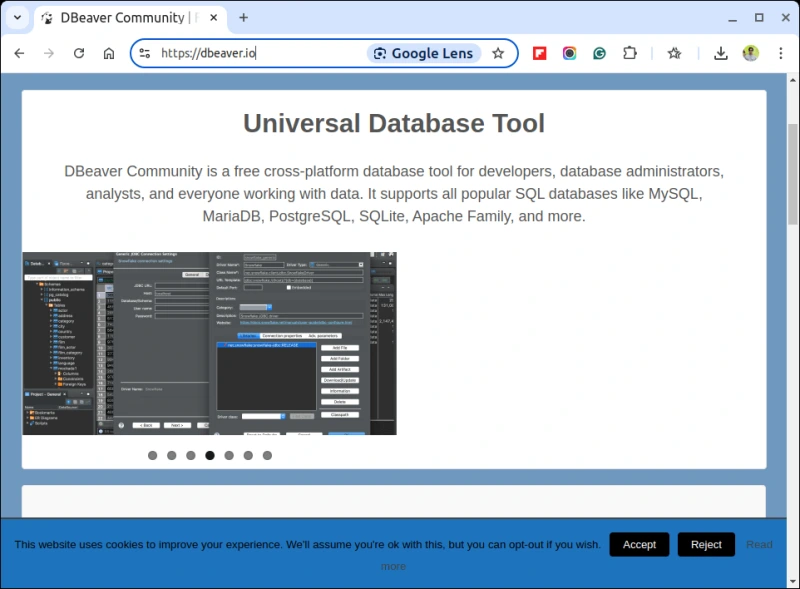
Task: Open a new browser tab
Action: click(x=243, y=17)
